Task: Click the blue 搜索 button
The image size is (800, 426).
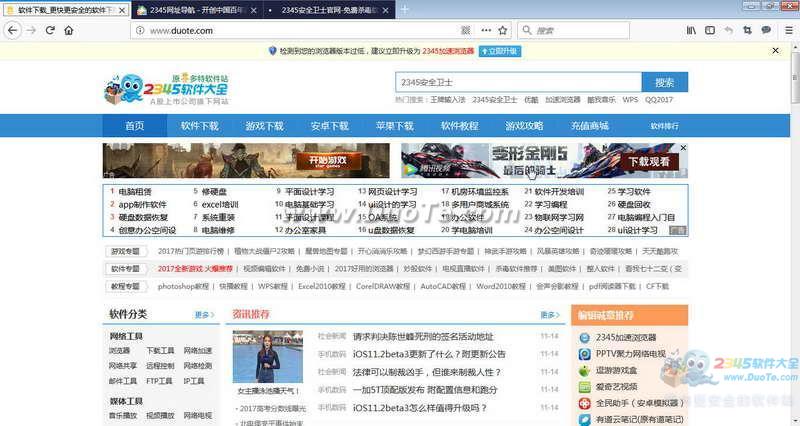Action: click(664, 83)
